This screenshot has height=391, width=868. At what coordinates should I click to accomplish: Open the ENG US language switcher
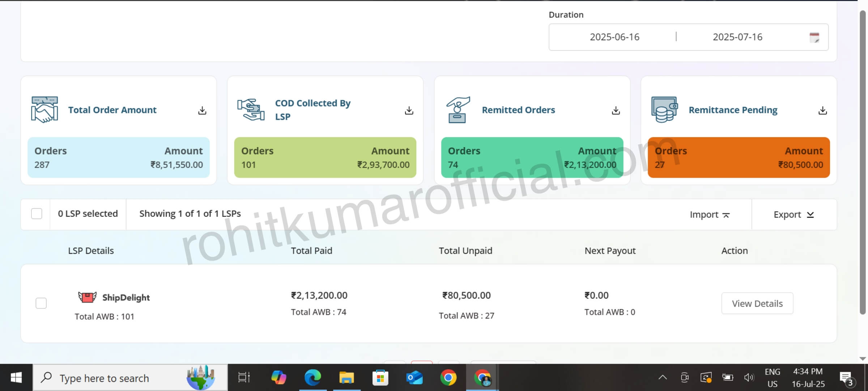click(773, 378)
